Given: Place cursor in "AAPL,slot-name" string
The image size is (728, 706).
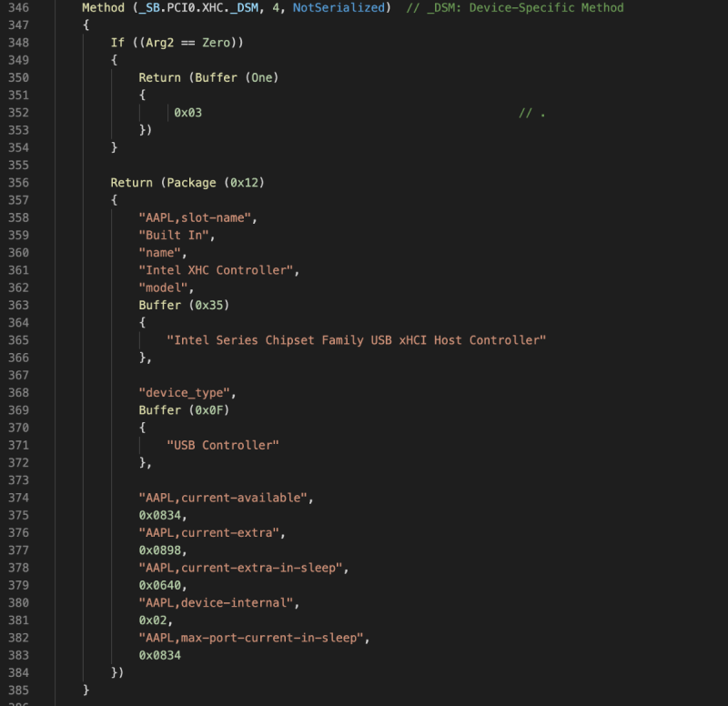Looking at the screenshot, I should coord(198,217).
